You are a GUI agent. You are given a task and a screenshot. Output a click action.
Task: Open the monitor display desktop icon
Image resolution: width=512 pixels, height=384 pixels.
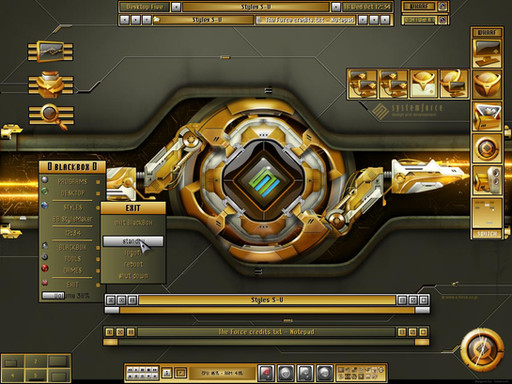coord(50,52)
